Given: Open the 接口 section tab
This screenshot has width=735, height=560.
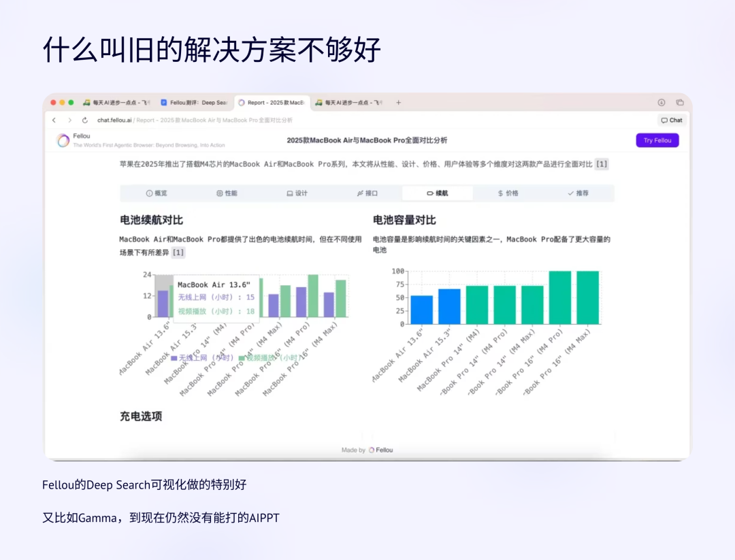Looking at the screenshot, I should click(x=367, y=193).
